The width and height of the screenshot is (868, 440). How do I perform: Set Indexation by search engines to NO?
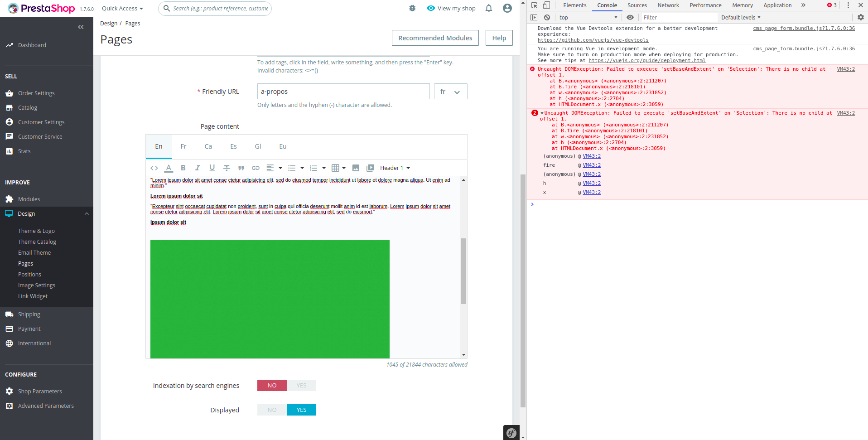(x=272, y=386)
